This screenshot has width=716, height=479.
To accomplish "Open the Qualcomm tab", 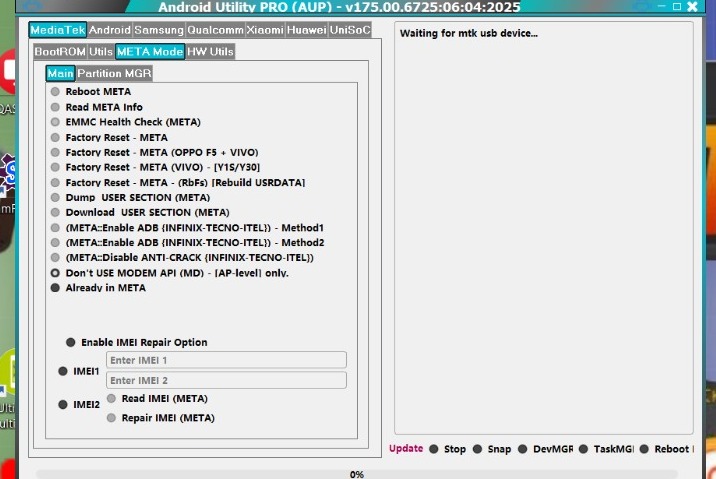I will point(215,30).
